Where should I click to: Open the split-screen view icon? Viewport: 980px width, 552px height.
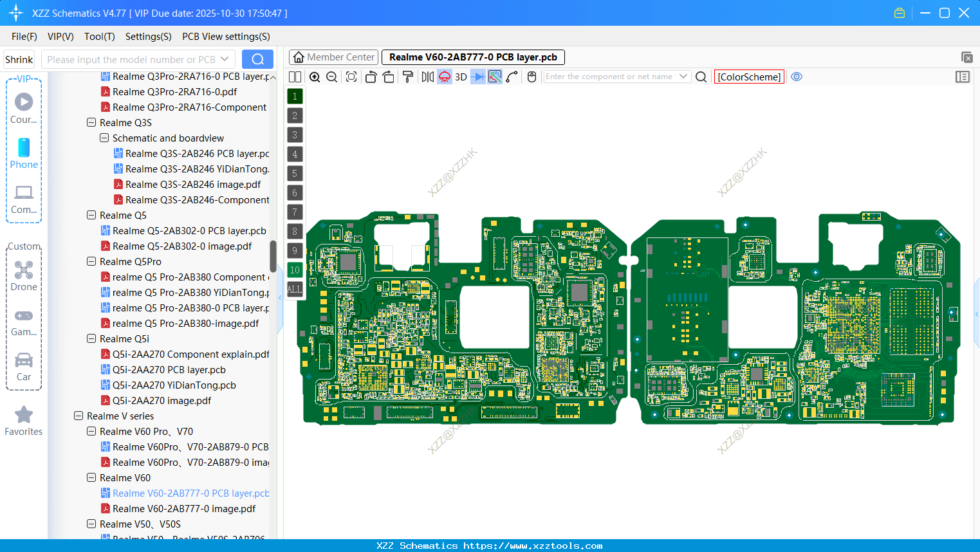pyautogui.click(x=295, y=77)
